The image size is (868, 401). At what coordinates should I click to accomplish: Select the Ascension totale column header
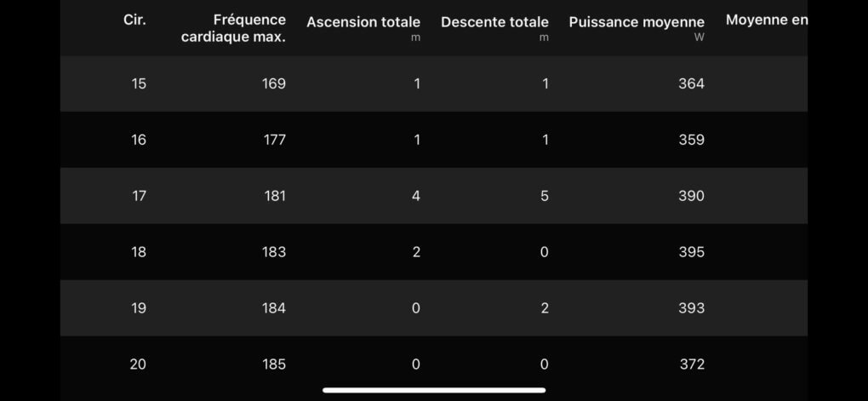pyautogui.click(x=363, y=23)
